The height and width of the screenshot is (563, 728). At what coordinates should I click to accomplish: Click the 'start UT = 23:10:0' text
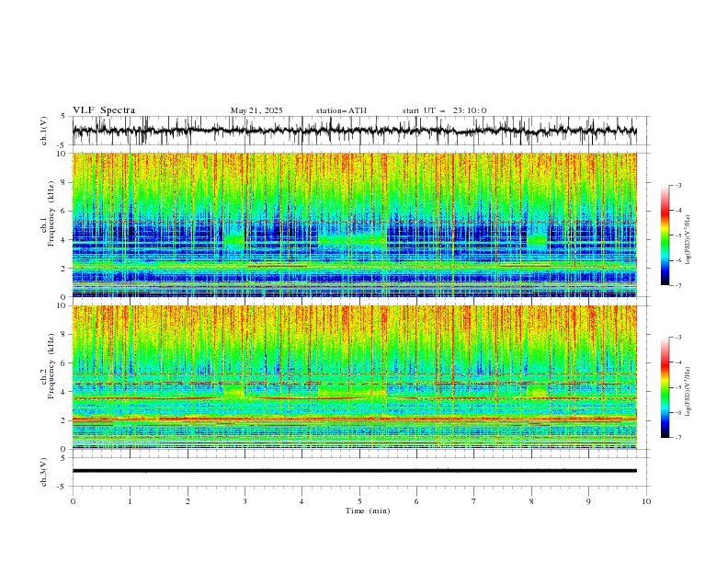[444, 110]
